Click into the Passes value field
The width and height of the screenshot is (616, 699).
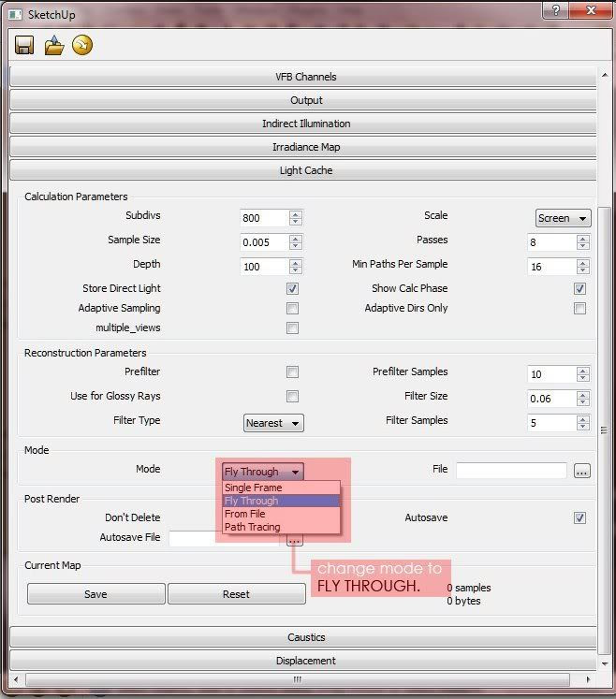click(x=551, y=242)
